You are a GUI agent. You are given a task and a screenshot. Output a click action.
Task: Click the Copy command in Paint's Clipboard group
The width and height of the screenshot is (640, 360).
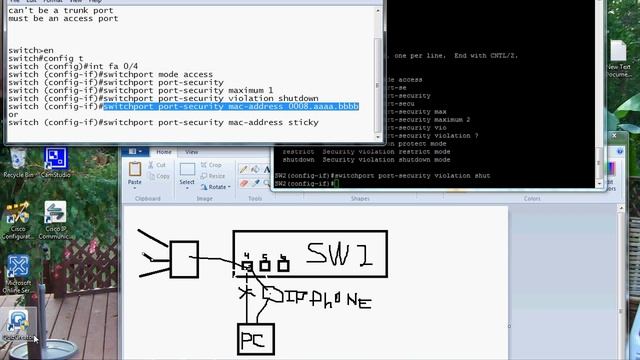point(158,176)
